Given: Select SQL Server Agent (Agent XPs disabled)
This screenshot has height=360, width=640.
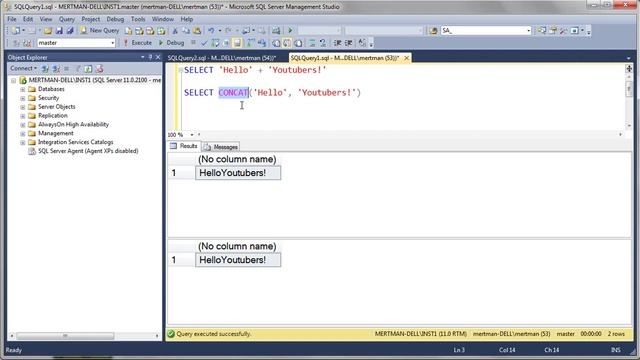Looking at the screenshot, I should click(x=88, y=151).
